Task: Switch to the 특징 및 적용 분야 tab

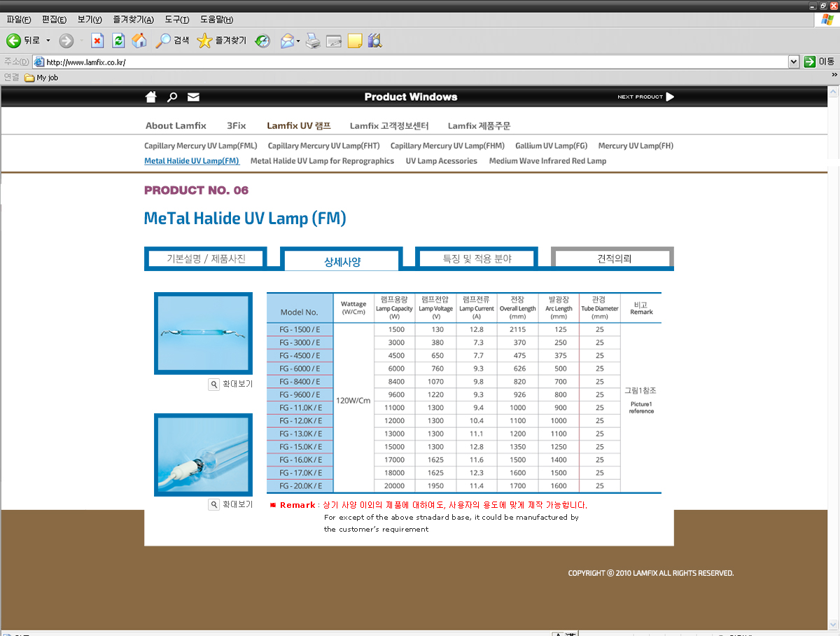Action: [477, 258]
